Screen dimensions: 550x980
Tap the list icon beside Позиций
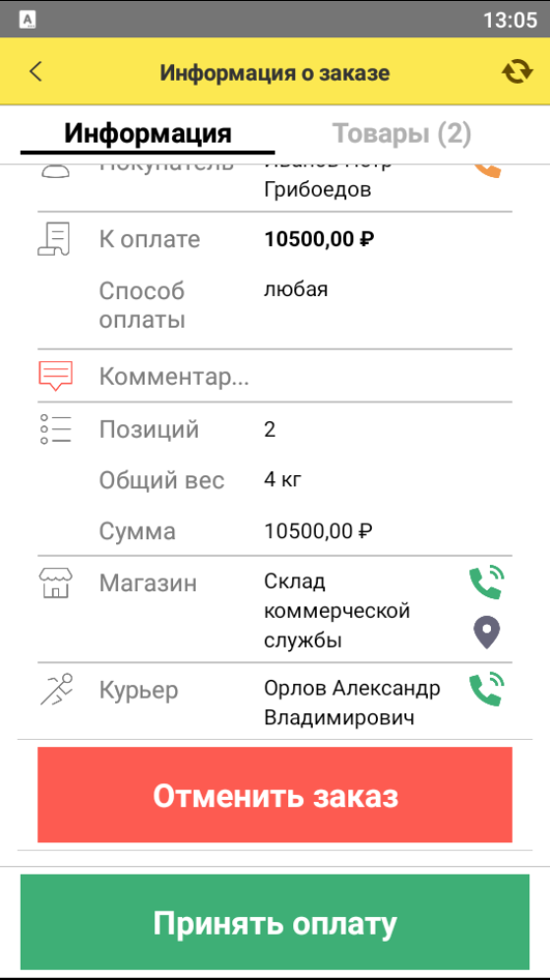point(56,429)
